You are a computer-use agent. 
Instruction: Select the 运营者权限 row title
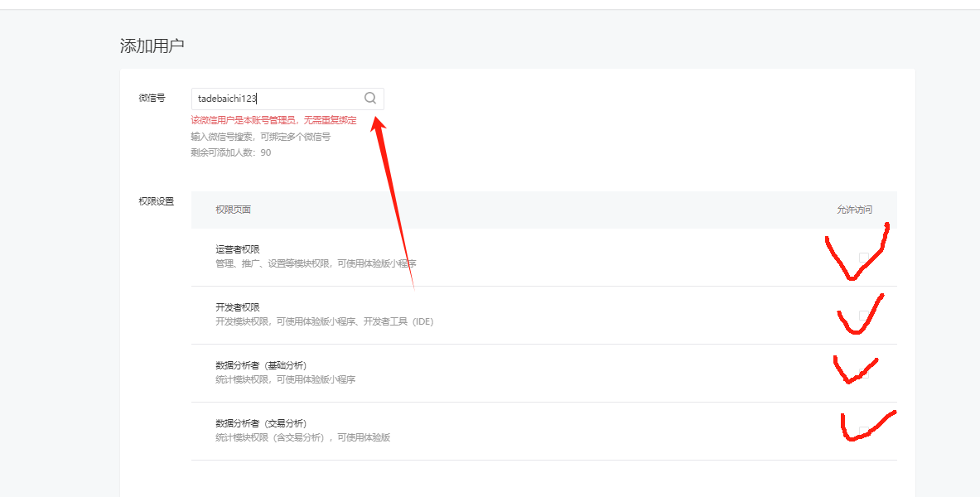pos(238,249)
